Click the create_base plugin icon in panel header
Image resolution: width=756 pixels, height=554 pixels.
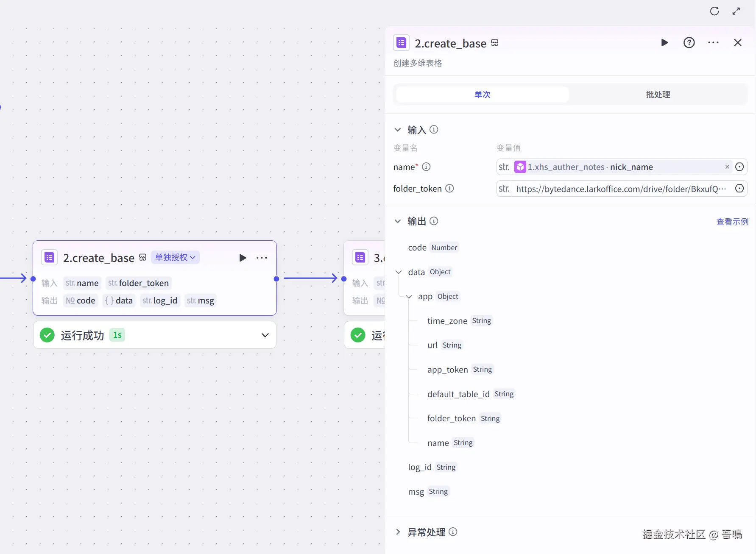point(402,43)
